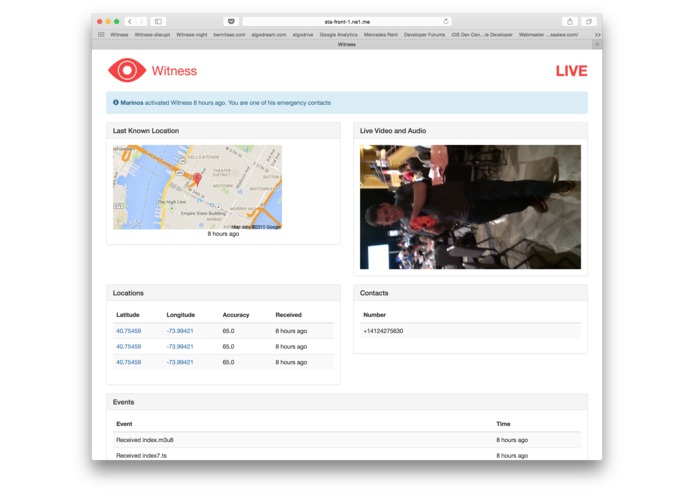Click the Time column header in Events
This screenshot has height=494, width=695.
tap(503, 424)
